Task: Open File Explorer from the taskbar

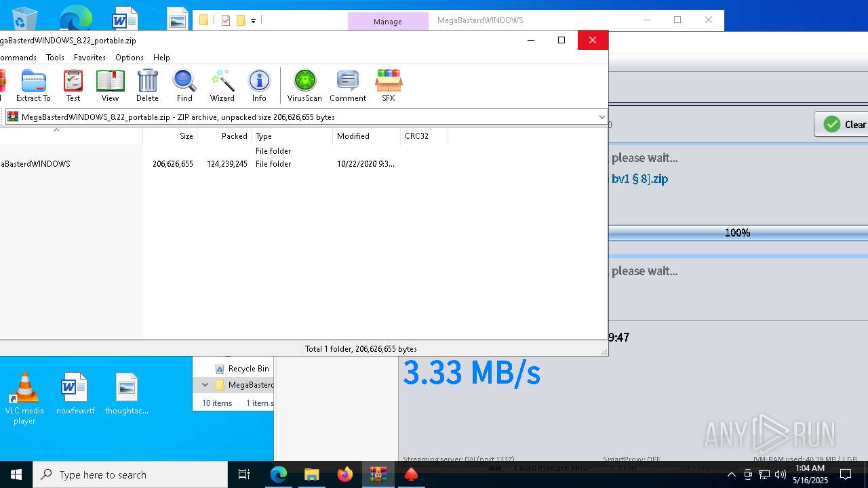Action: pyautogui.click(x=312, y=474)
